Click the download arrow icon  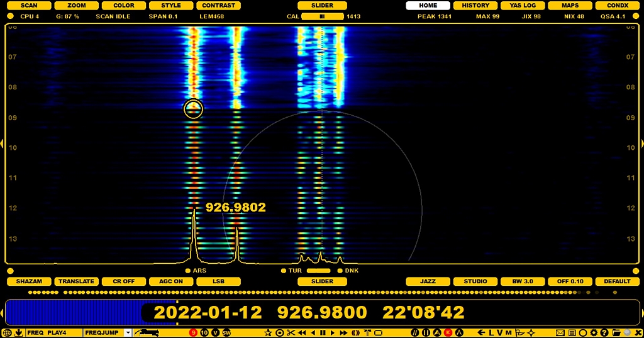pyautogui.click(x=18, y=332)
